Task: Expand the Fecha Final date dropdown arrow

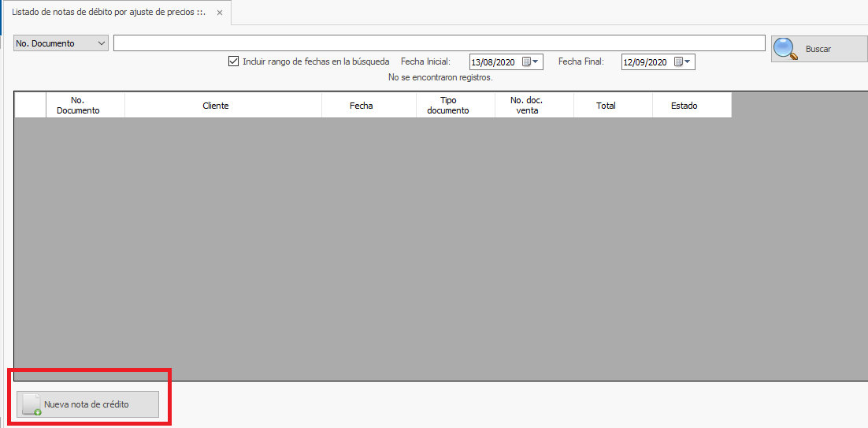Action: point(688,62)
